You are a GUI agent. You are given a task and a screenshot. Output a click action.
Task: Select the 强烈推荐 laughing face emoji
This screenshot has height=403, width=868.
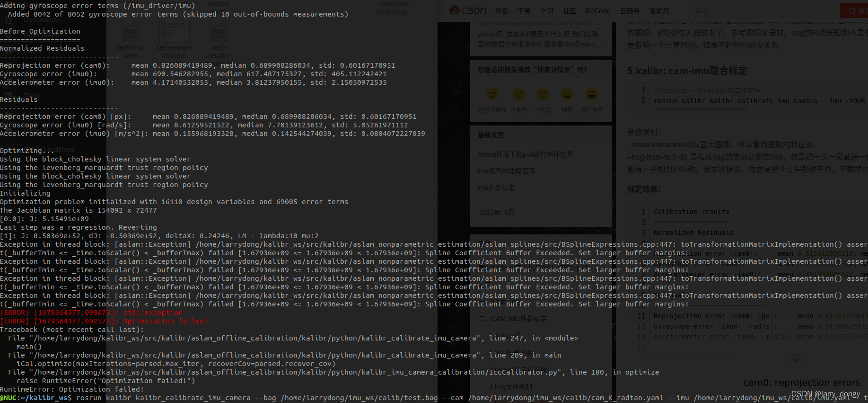[x=591, y=94]
